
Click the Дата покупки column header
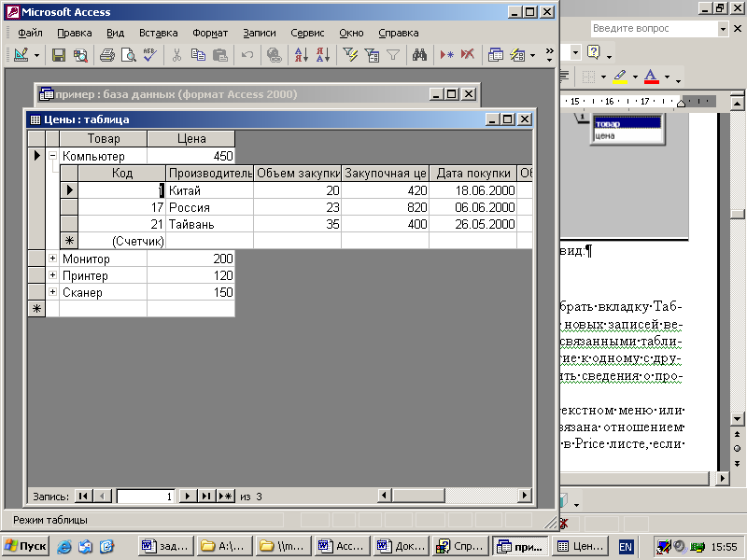pos(473,174)
